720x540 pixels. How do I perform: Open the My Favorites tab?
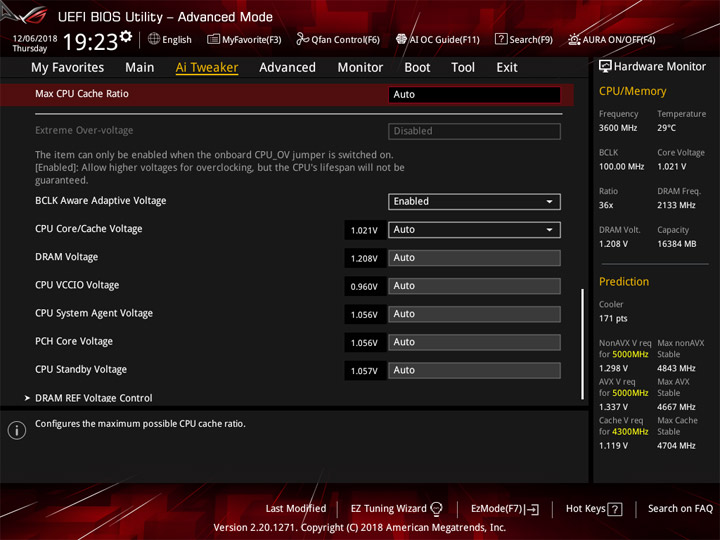click(68, 68)
